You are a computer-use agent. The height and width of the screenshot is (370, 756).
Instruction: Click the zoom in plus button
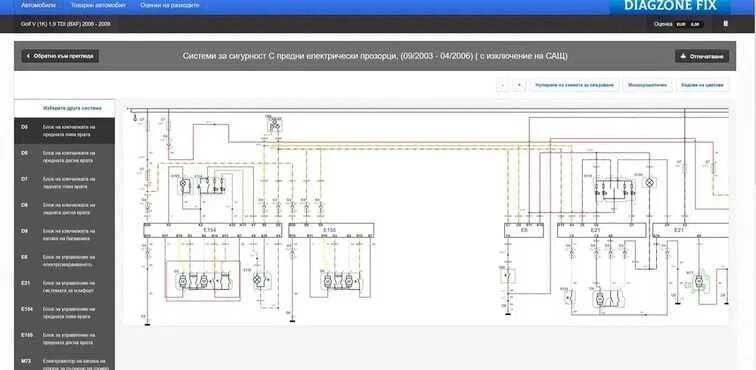click(x=519, y=85)
